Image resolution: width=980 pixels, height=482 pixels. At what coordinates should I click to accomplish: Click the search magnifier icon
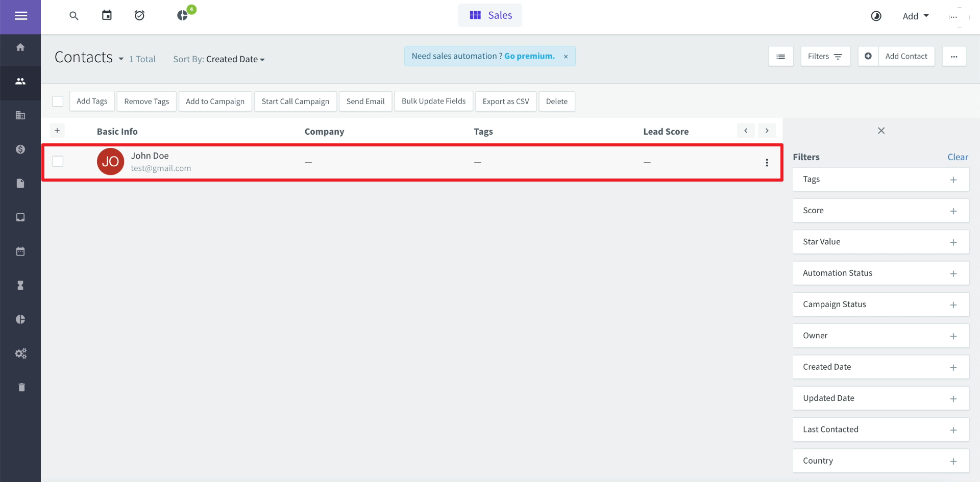click(x=74, y=16)
